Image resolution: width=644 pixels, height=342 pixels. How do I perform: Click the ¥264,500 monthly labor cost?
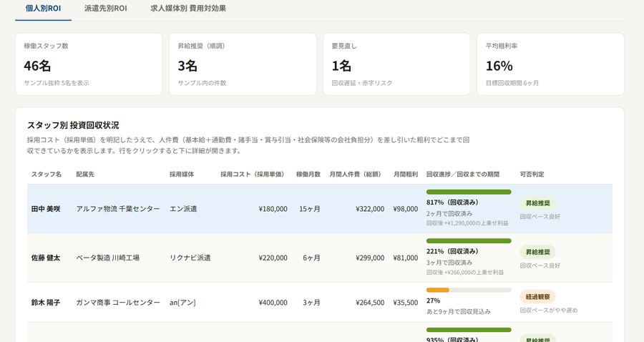pyautogui.click(x=370, y=302)
